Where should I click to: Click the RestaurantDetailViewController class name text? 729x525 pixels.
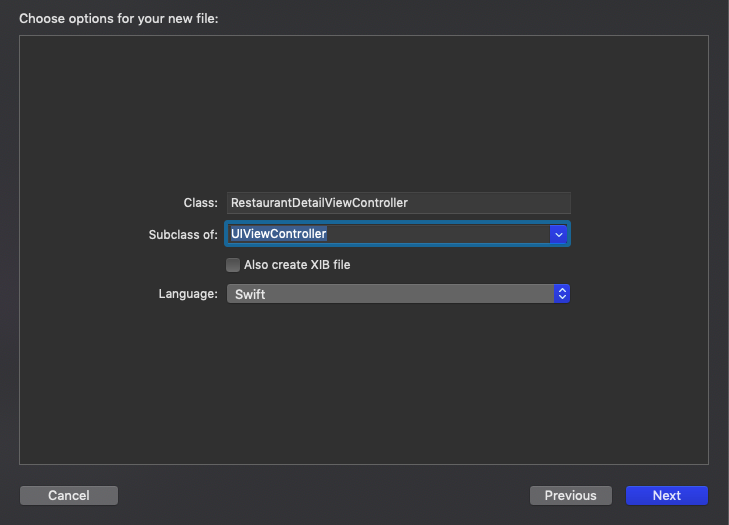click(319, 202)
